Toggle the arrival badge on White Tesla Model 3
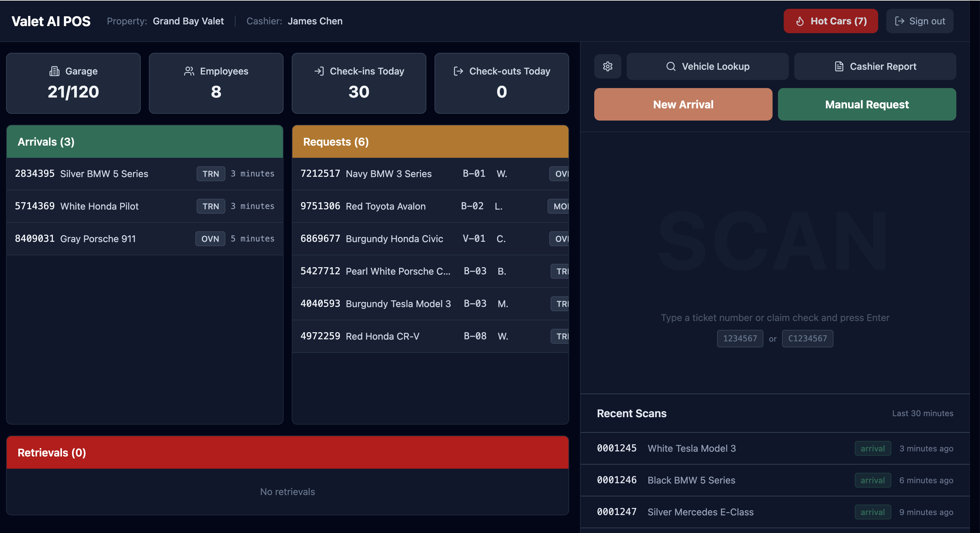Screen dimensions: 980x533 (872, 448)
